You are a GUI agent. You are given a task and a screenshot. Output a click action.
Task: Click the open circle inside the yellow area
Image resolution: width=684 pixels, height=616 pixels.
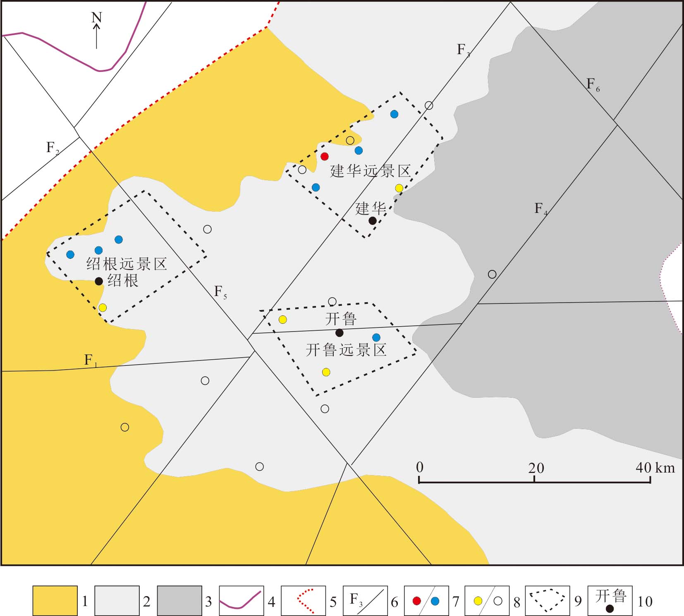124,427
